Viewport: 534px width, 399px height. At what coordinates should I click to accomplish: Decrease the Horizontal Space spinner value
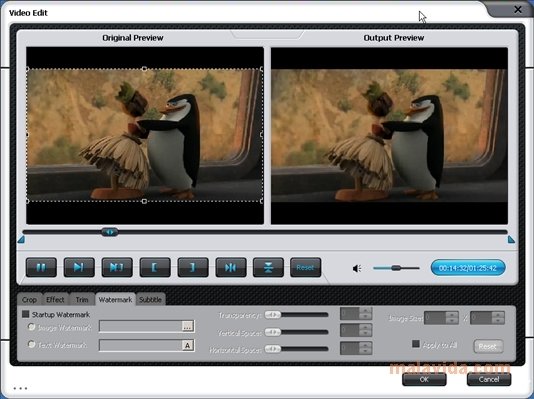(365, 351)
